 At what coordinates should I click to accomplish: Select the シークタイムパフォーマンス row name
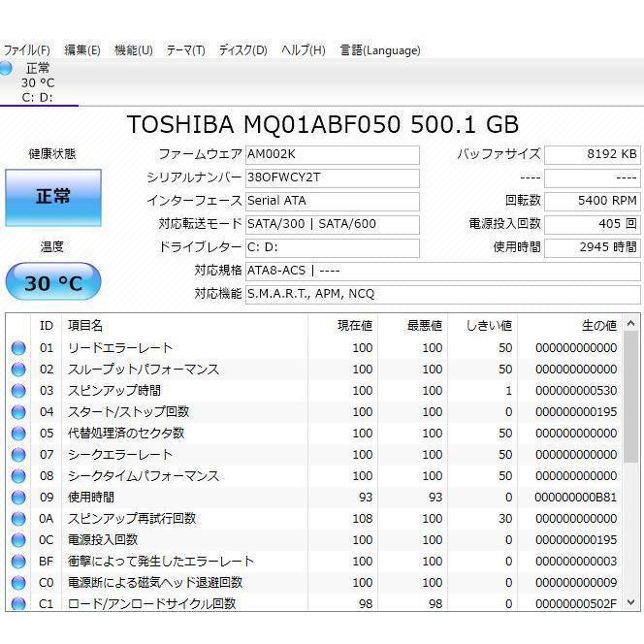point(144,476)
